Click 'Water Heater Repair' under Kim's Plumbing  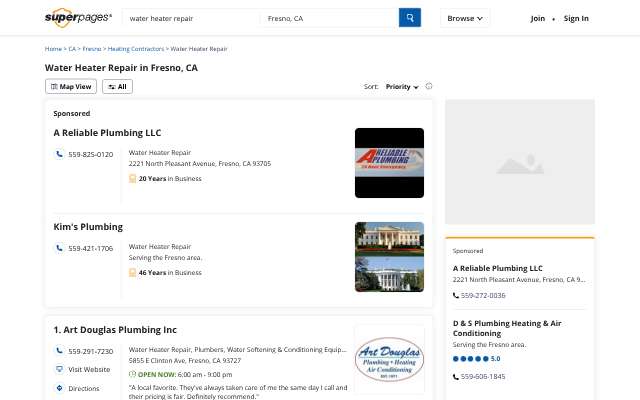coord(160,247)
